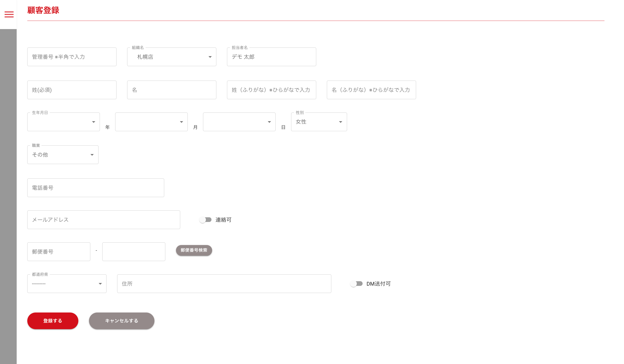Expand the 性別 dropdown showing 女性
The width and height of the screenshot is (624, 364).
tap(319, 122)
